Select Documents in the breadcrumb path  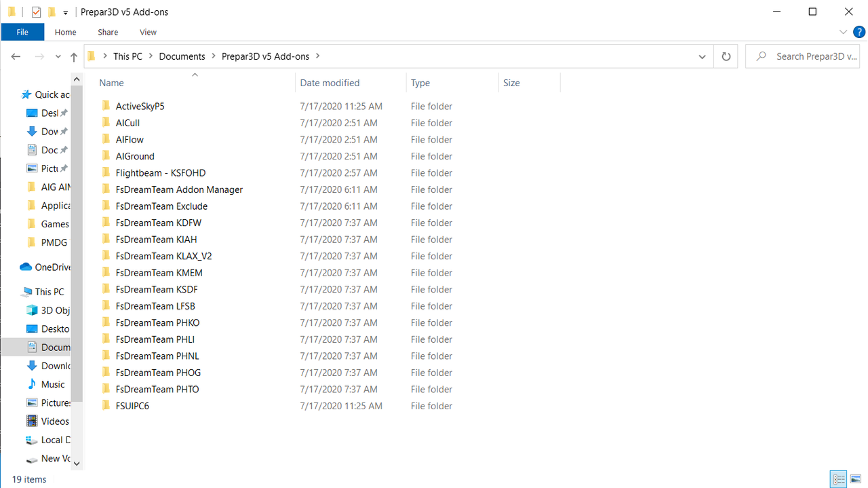[182, 56]
